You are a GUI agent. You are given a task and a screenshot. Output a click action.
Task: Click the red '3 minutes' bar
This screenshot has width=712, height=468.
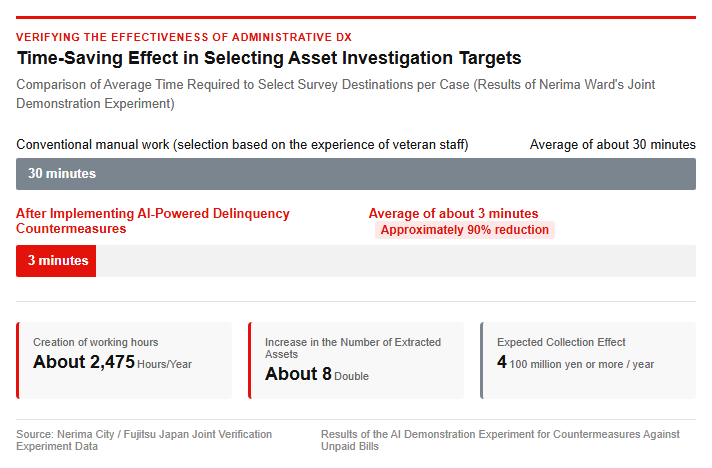tap(56, 261)
